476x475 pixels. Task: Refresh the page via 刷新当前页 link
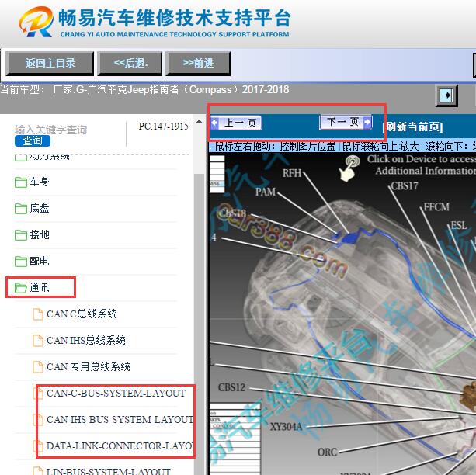point(413,127)
